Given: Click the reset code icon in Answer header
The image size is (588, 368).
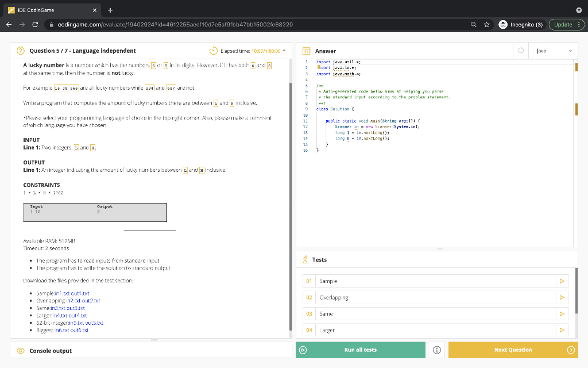Looking at the screenshot, I should pyautogui.click(x=521, y=51).
